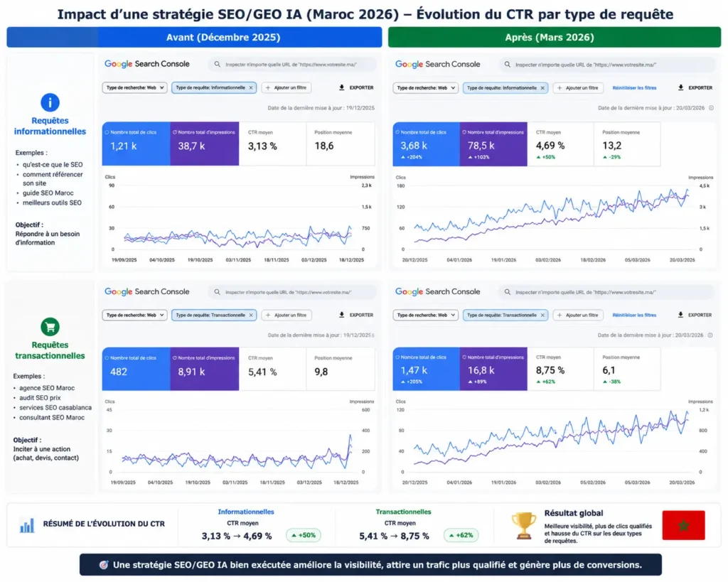728x582 pixels.
Task: Enable the CTR moyen card showing 3,13 %
Action: tap(272, 144)
